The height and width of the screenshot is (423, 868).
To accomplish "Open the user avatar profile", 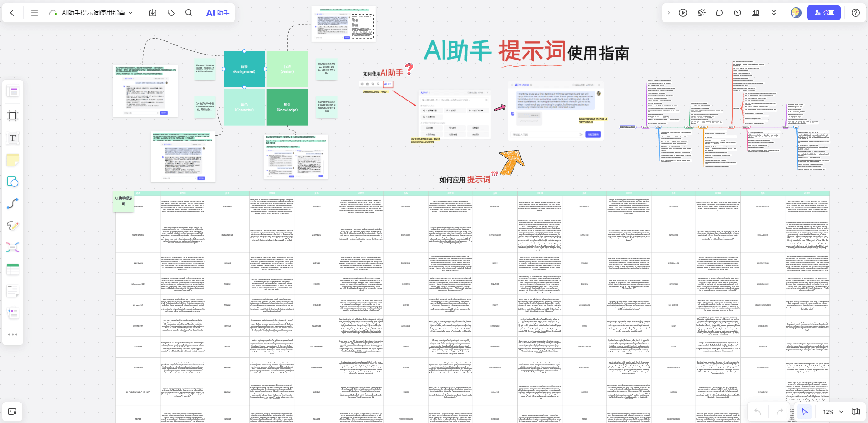I will coord(796,13).
